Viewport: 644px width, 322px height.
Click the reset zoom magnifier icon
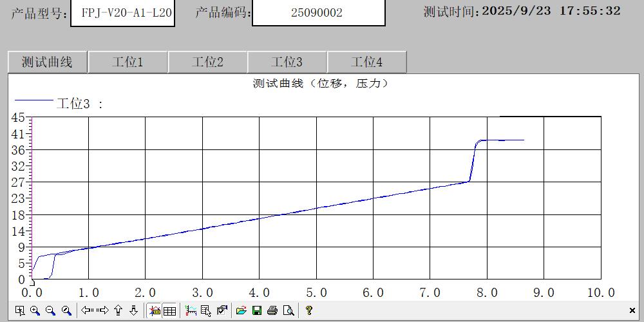click(66, 310)
